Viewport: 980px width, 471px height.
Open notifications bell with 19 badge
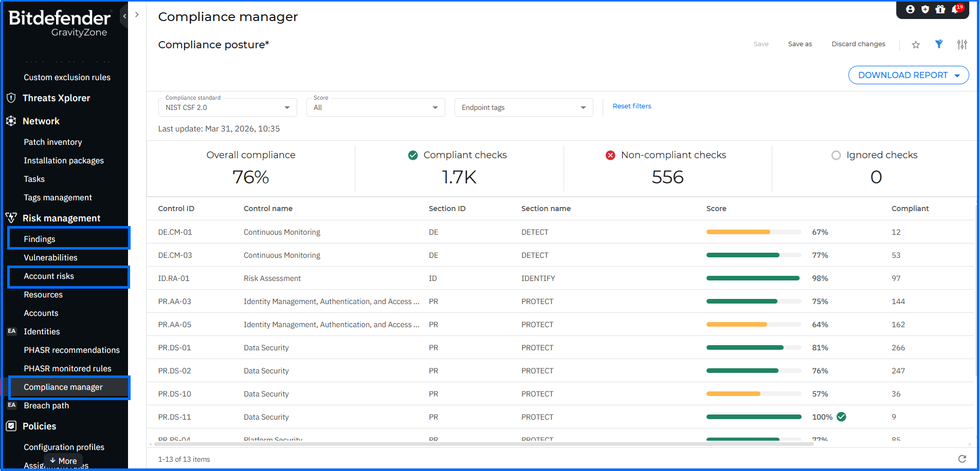coord(956,9)
